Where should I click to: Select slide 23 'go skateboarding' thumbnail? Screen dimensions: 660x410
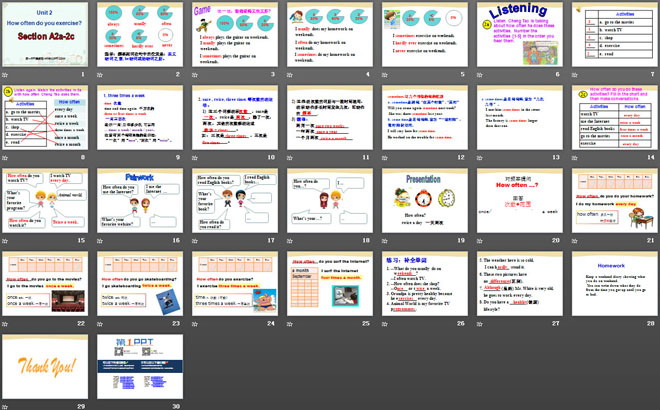pos(140,284)
